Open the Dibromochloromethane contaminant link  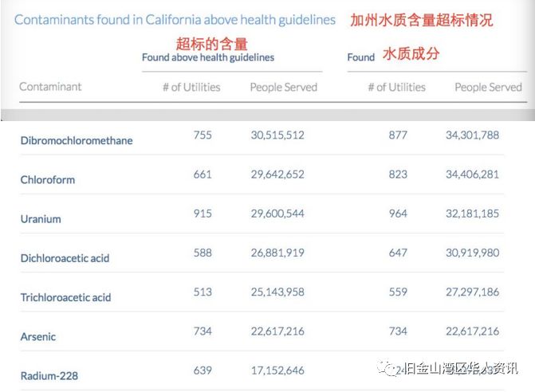tap(77, 140)
